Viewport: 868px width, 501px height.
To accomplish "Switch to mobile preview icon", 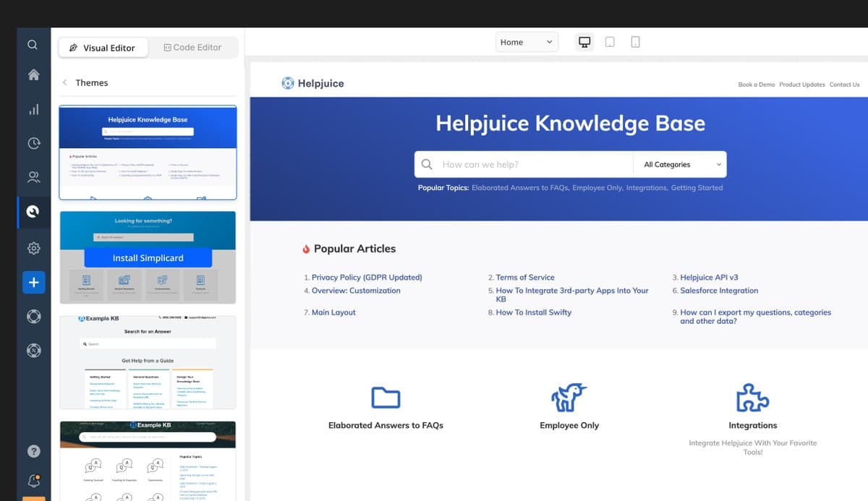I will click(635, 42).
